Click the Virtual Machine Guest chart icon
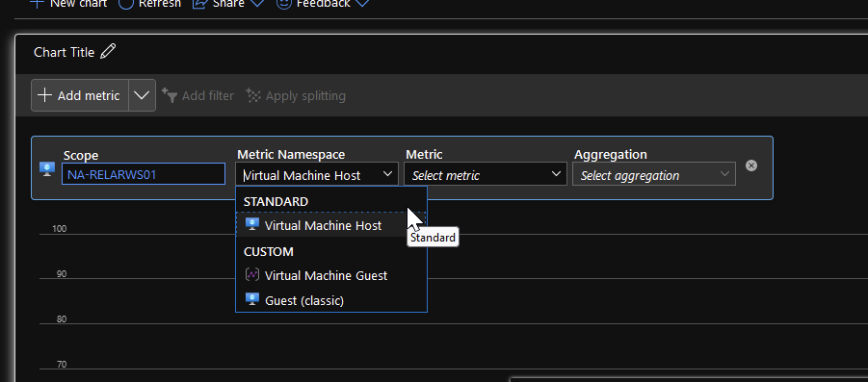 (x=252, y=274)
